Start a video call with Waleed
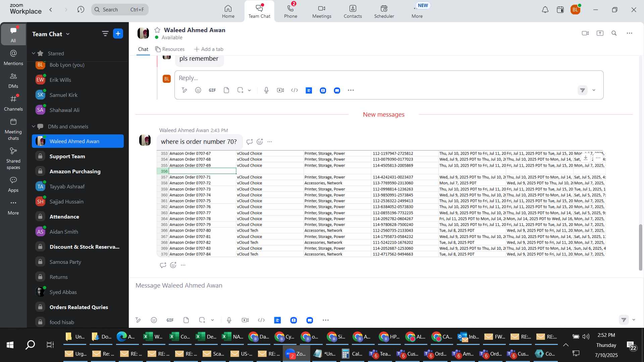The width and height of the screenshot is (644, 362). pos(585,33)
